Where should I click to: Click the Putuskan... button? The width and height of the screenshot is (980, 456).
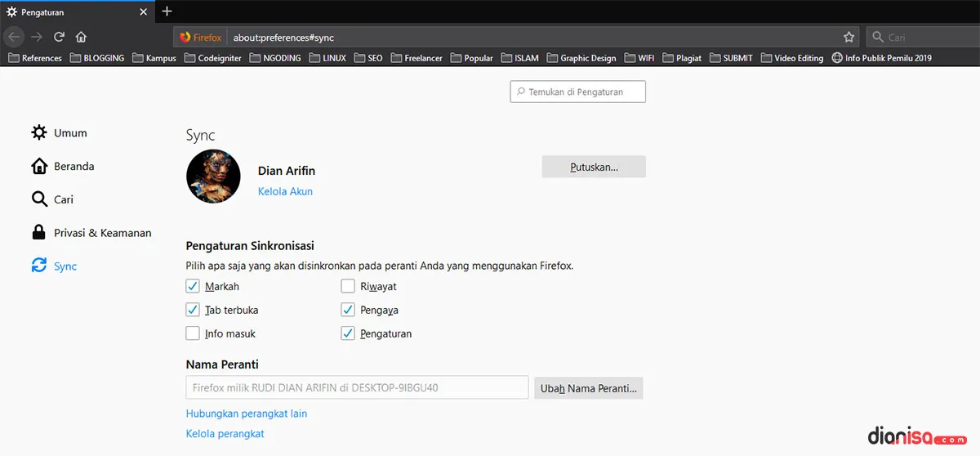(x=594, y=167)
